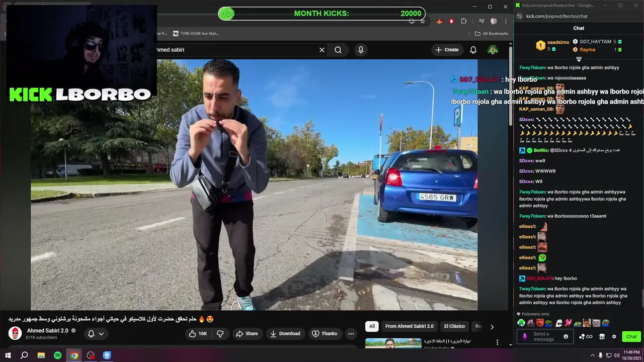Open the TV96 HD44 live Mat... bookmark
This screenshot has height=362, width=644.
196,33
